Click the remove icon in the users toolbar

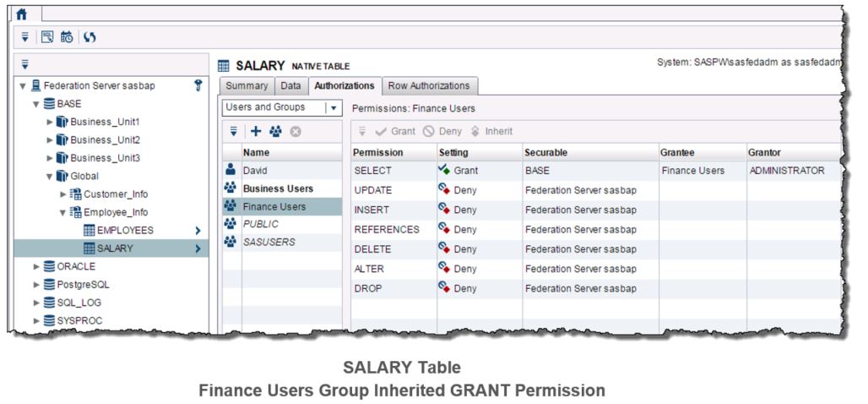pyautogui.click(x=295, y=132)
